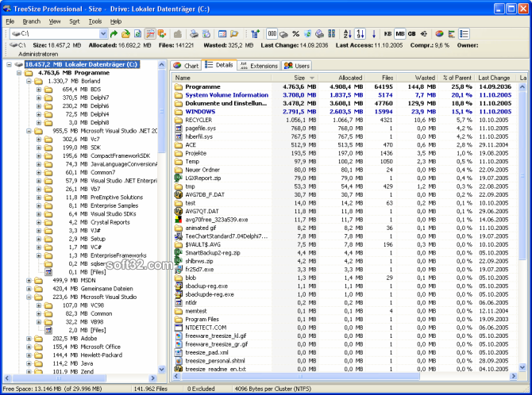Click the highlighted scan details toolbar icon
The height and width of the screenshot is (395, 532).
[150, 34]
